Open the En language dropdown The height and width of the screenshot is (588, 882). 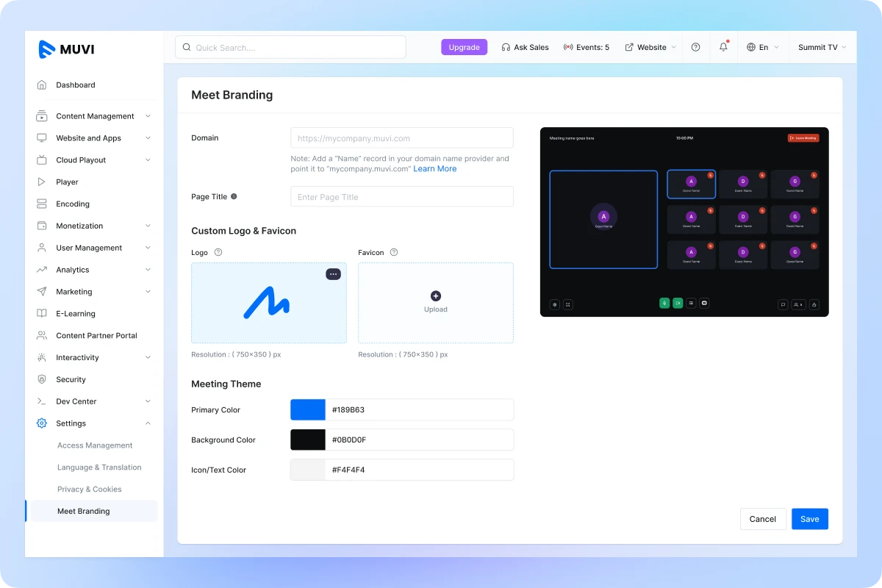tap(762, 47)
